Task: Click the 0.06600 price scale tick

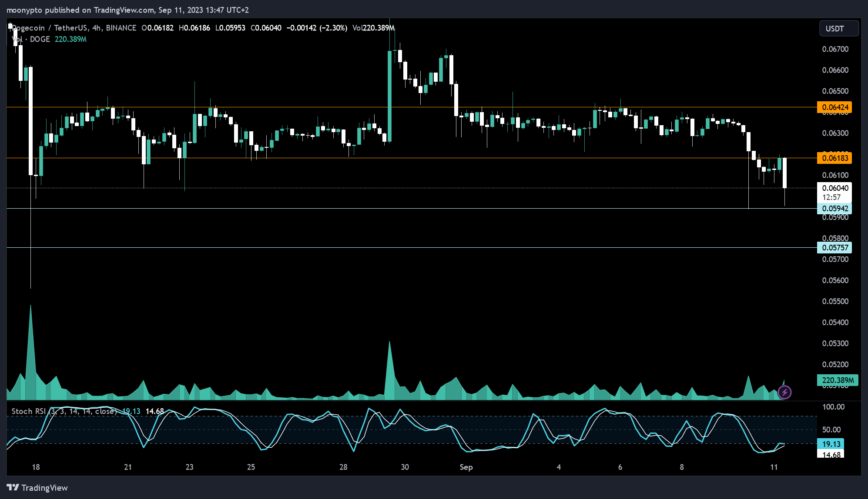Action: tap(835, 70)
